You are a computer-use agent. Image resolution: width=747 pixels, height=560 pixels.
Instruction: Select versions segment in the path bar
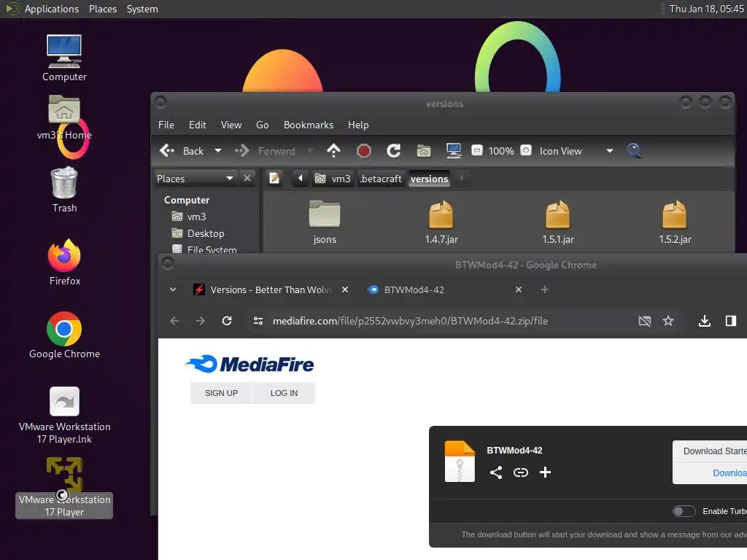[429, 179]
